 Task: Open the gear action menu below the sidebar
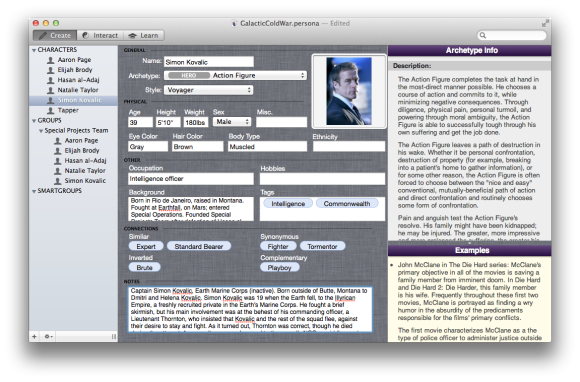pyautogui.click(x=48, y=336)
